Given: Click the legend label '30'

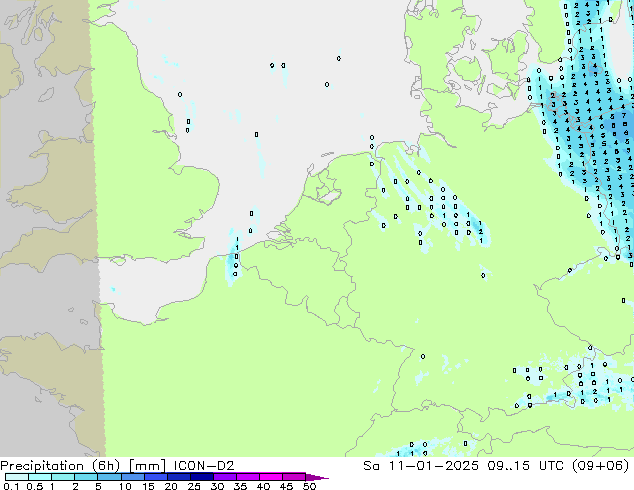Looking at the screenshot, I should (217, 486).
